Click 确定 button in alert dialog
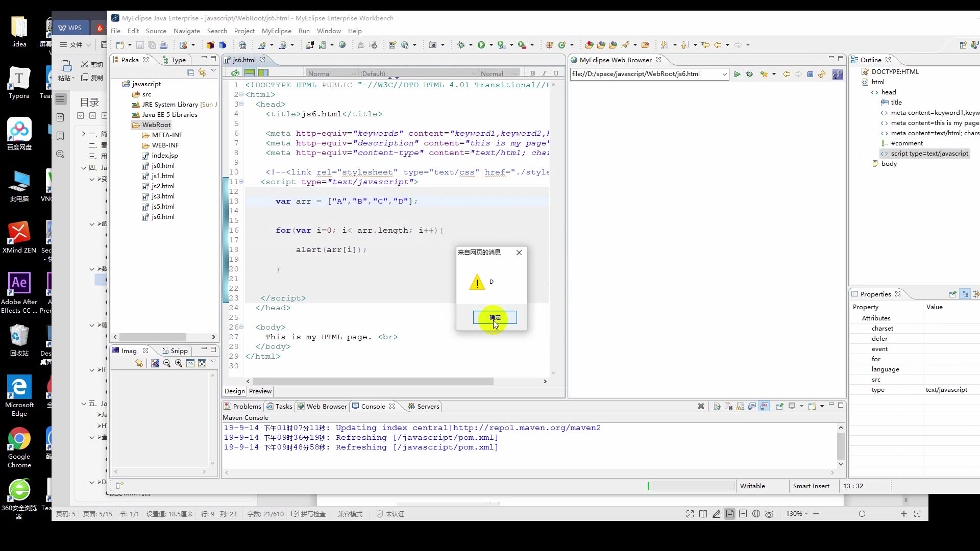This screenshot has height=551, width=980. coord(495,317)
